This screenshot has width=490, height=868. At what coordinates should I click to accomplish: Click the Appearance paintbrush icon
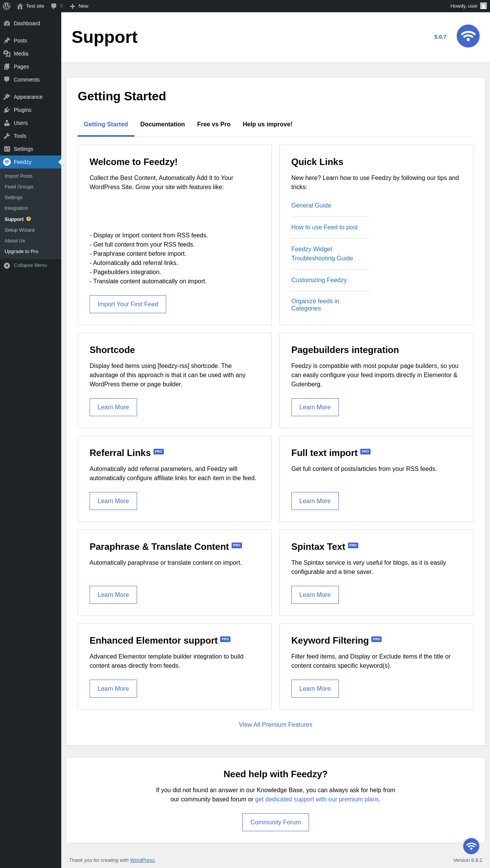pyautogui.click(x=7, y=97)
